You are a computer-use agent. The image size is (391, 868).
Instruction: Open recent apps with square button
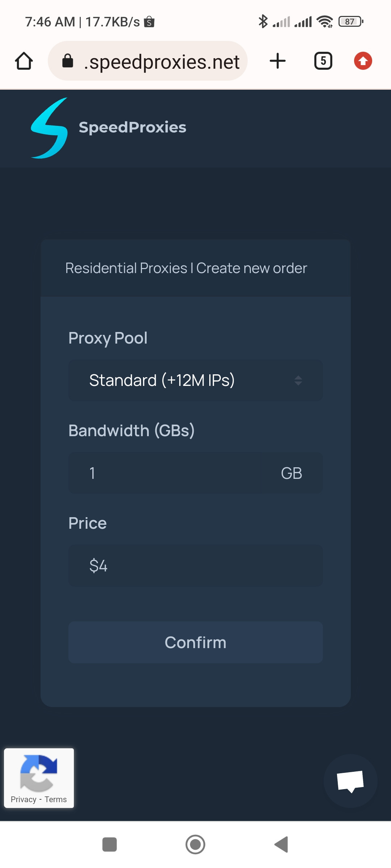109,844
